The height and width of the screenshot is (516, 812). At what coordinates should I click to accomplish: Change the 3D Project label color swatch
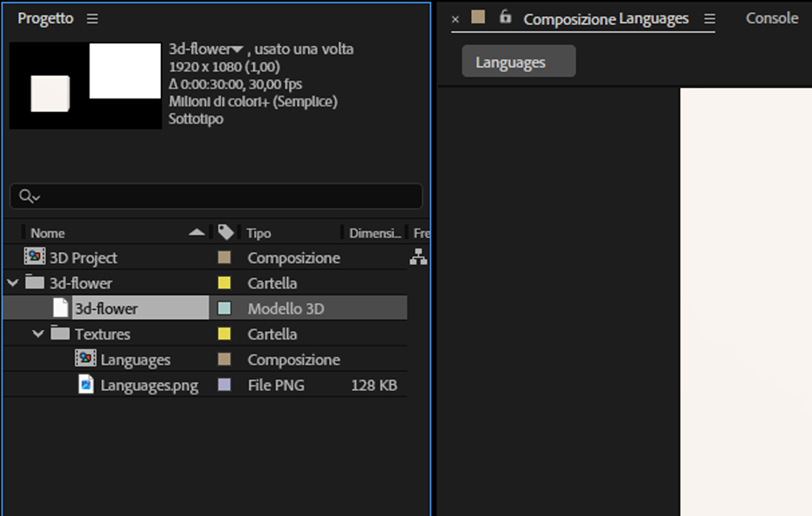point(224,257)
